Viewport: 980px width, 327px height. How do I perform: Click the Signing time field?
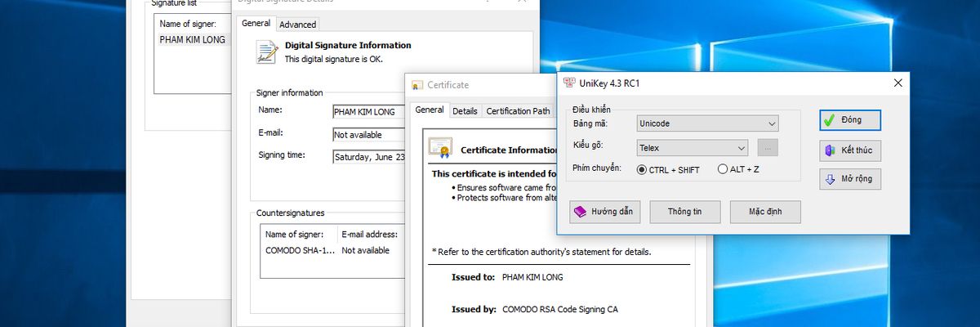pyautogui.click(x=368, y=157)
